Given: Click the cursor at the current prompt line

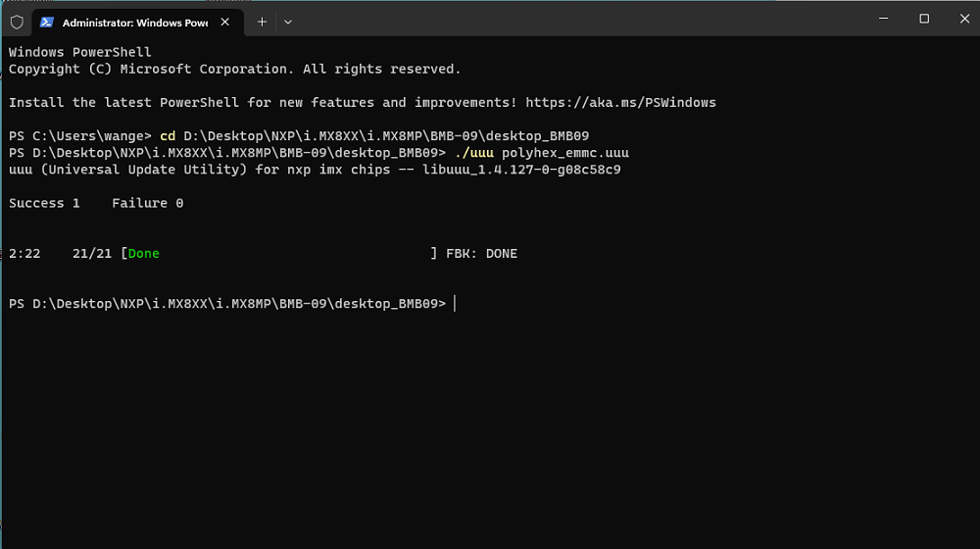Looking at the screenshot, I should [455, 304].
